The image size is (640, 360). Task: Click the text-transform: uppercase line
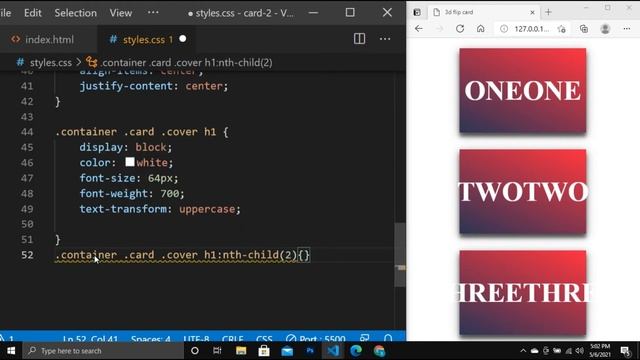tap(160, 209)
